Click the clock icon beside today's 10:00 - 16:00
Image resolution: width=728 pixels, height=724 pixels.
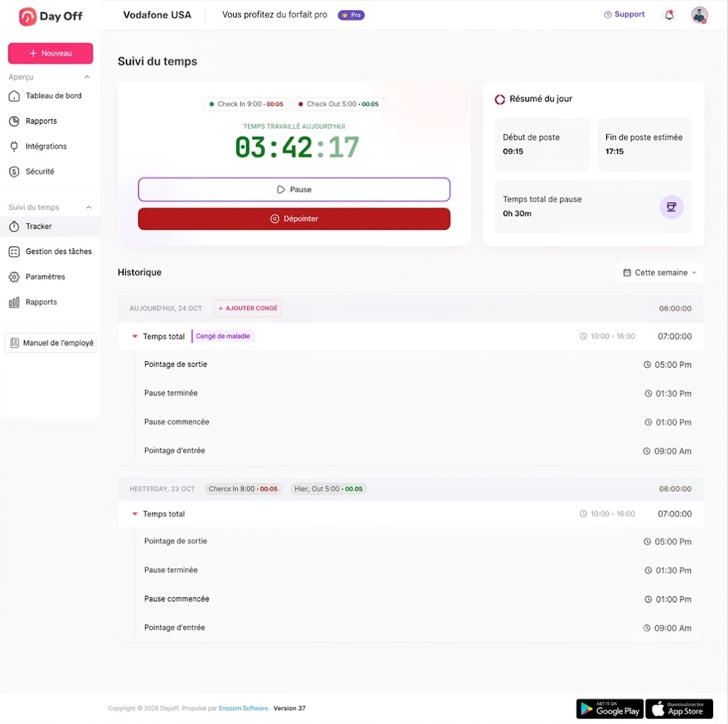coord(583,336)
